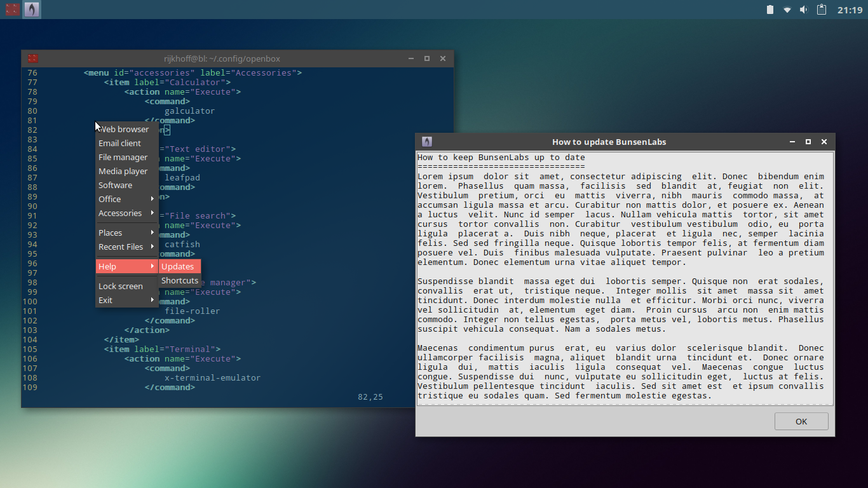The image size is (868, 488).
Task: Maximize the openbox terminal window
Action: [x=427, y=58]
